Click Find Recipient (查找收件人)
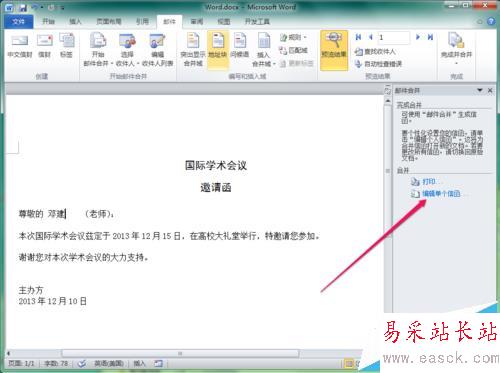The image size is (500, 373). (375, 52)
